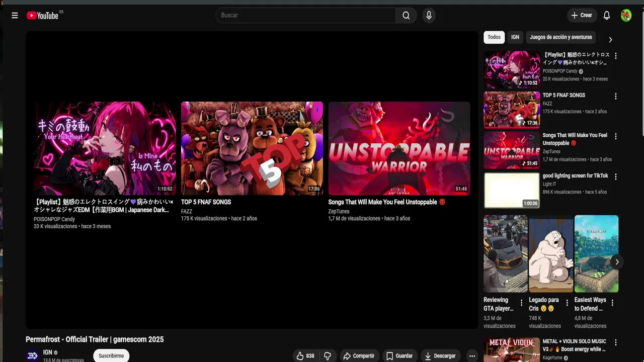Click Suscribirme button
Screen dimensions: 644x362
point(111,356)
